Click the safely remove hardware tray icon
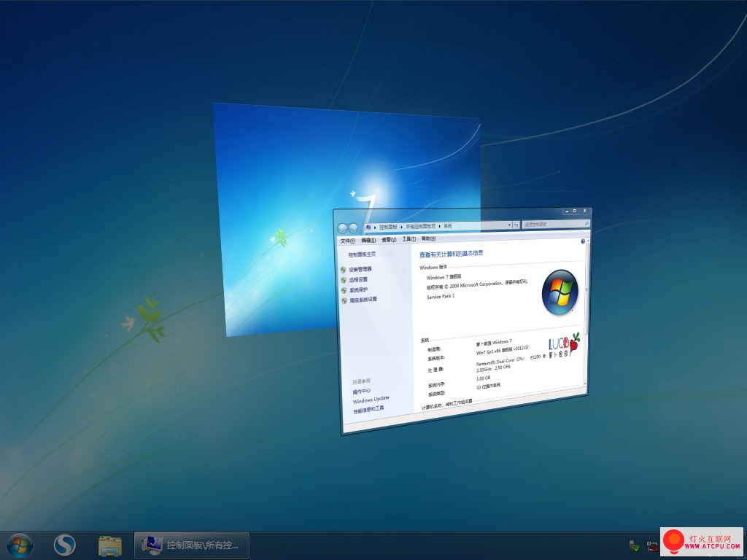747x560 pixels. point(634,545)
